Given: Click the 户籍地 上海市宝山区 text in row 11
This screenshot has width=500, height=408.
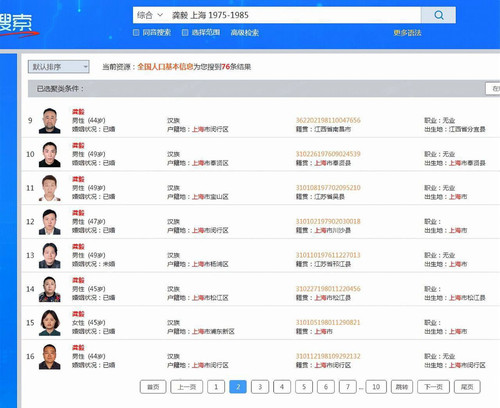Looking at the screenshot, I should click(x=198, y=197).
